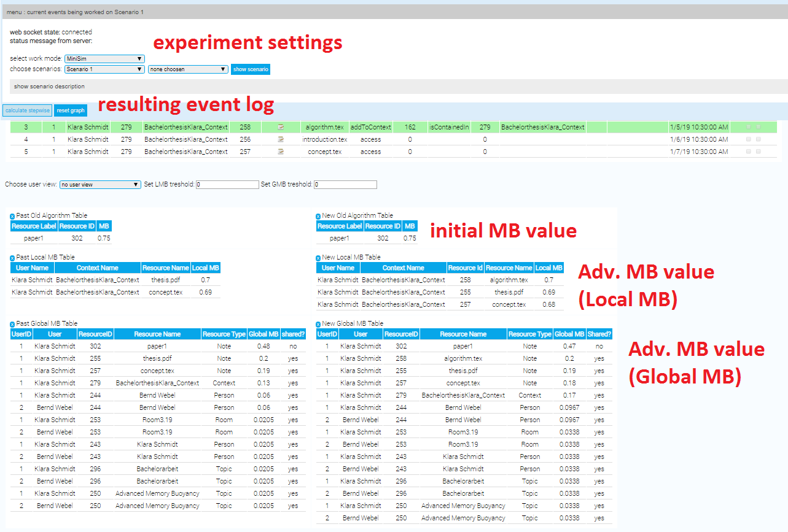Open the 'Choose user view' dropdown
The height and width of the screenshot is (532, 788).
pos(101,184)
